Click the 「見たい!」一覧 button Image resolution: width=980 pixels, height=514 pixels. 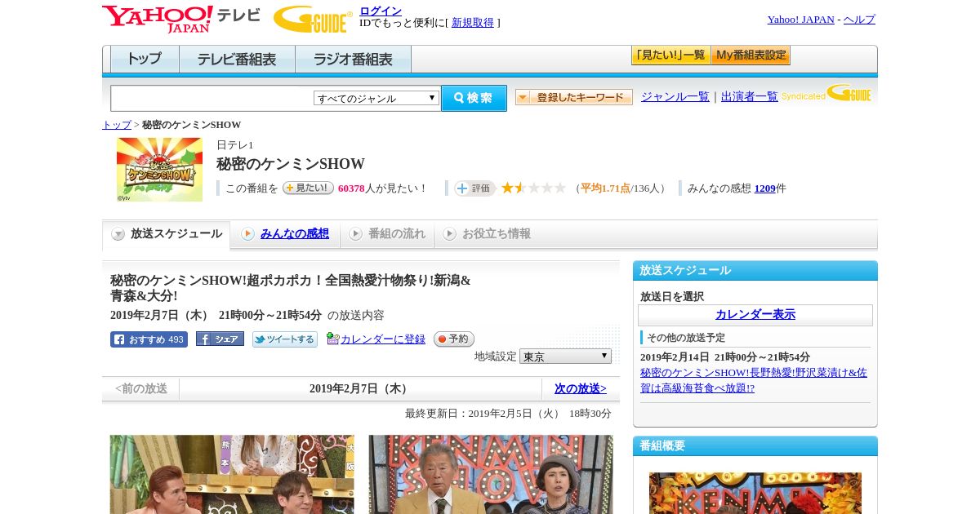pyautogui.click(x=670, y=55)
